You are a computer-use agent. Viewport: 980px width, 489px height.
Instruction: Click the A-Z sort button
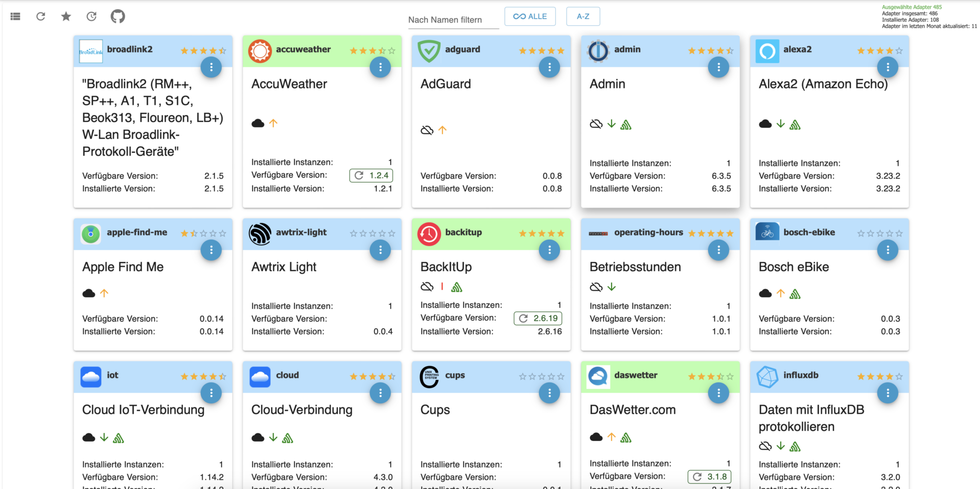[583, 16]
